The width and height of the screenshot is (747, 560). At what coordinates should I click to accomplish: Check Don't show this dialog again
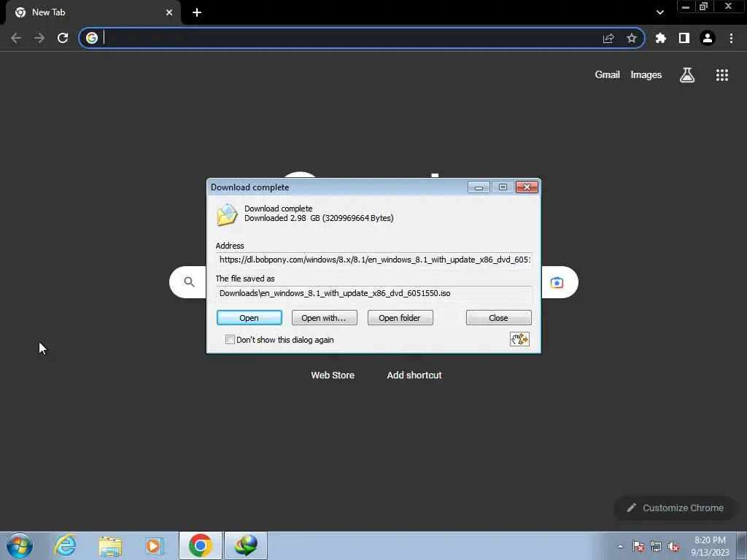230,340
